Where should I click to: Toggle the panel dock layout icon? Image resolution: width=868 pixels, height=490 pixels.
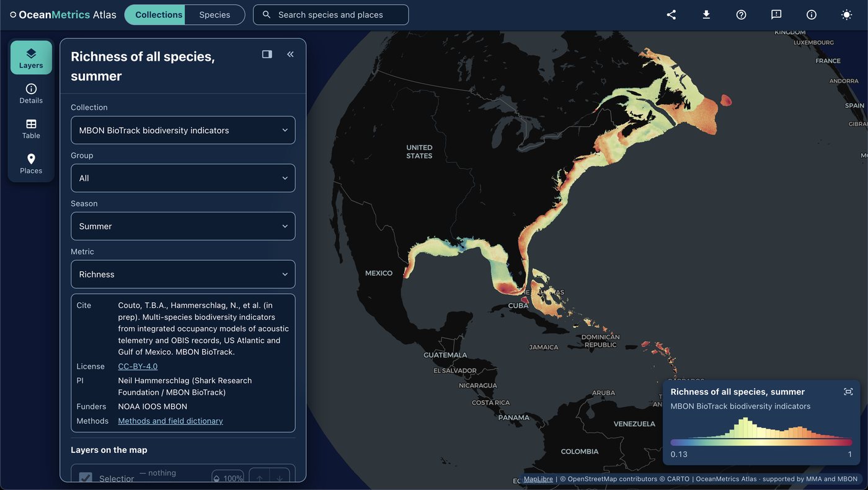point(267,55)
